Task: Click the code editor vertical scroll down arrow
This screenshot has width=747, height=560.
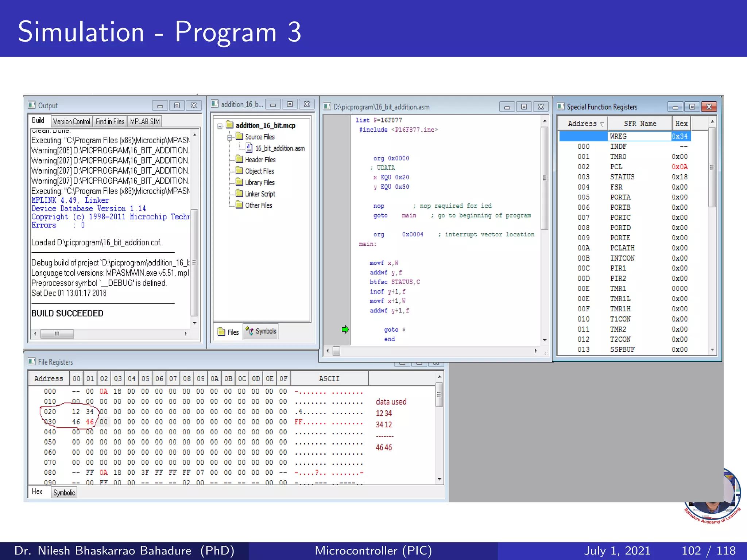Action: (545, 340)
